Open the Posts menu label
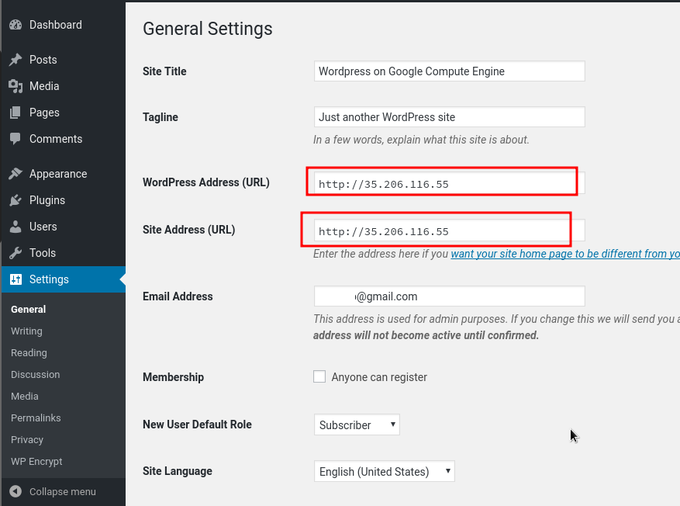The image size is (680, 506). click(43, 59)
